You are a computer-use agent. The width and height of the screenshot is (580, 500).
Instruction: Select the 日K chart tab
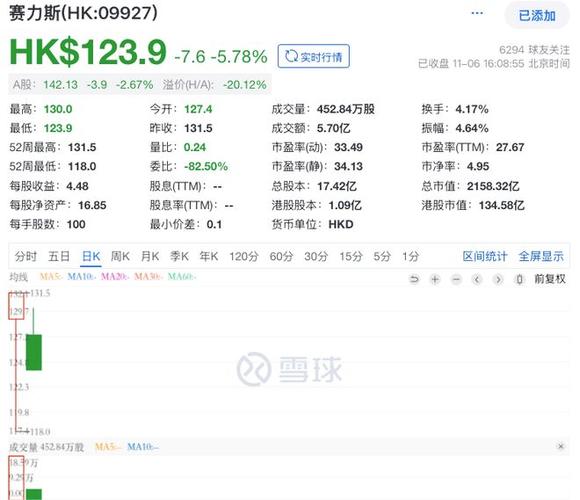[x=91, y=256]
